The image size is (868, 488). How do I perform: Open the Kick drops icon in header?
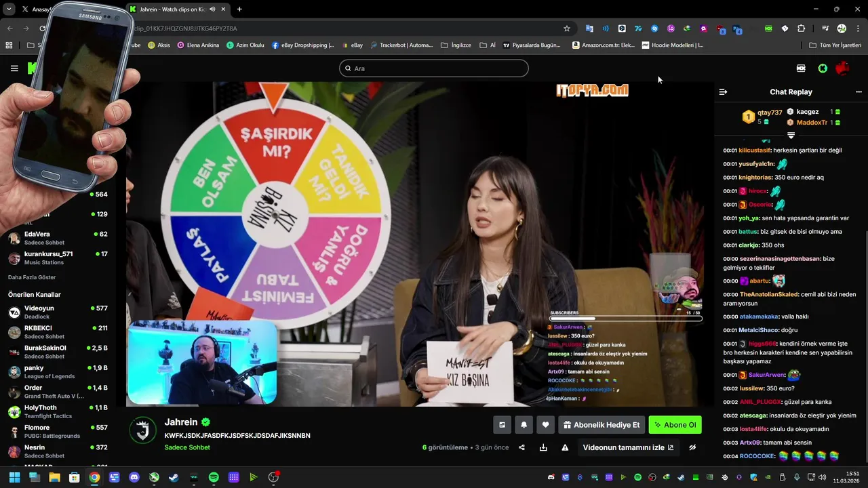[x=801, y=68]
